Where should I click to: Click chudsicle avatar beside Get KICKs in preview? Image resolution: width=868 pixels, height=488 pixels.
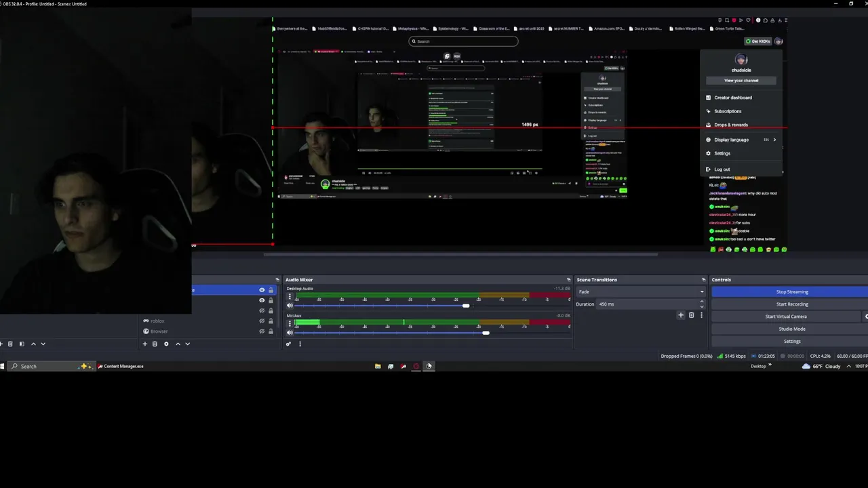(778, 41)
